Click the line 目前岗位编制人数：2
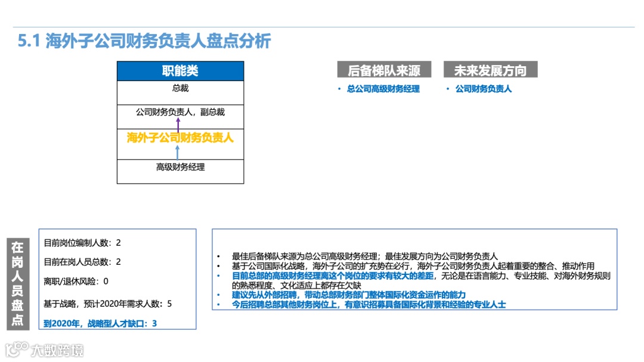Screen dimensions: 644x362 click(82, 243)
